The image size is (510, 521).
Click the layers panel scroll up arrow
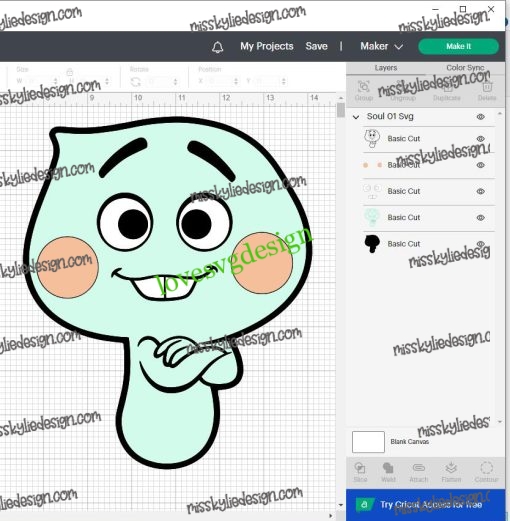click(500, 114)
